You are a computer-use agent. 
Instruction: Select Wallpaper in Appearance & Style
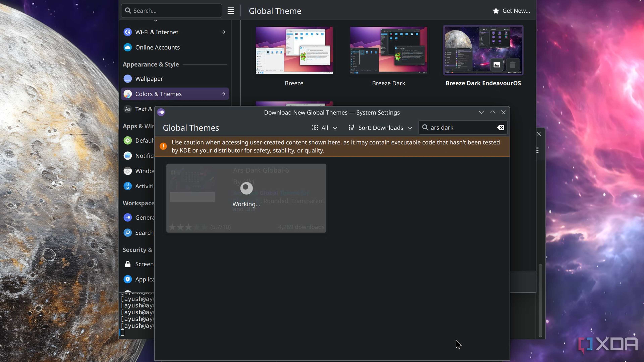point(175,79)
